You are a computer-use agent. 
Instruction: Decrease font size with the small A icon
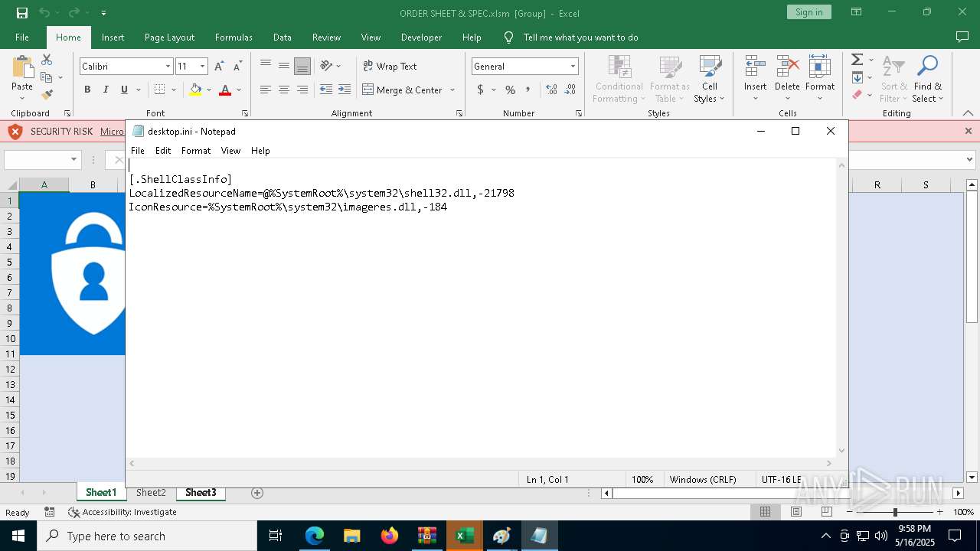tap(237, 67)
